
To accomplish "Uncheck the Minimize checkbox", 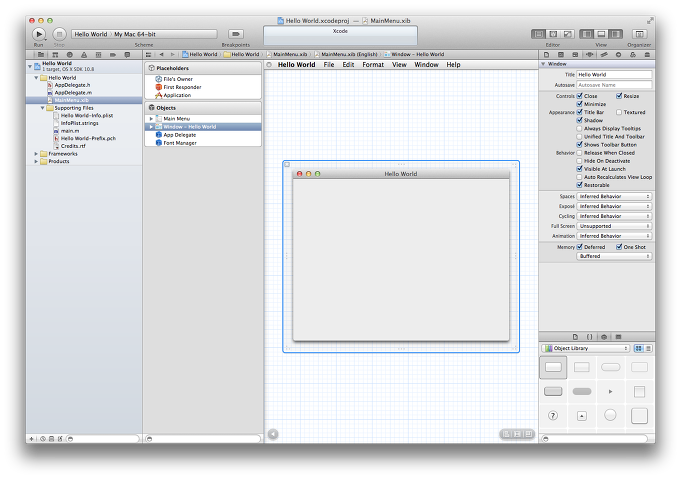I will click(579, 104).
